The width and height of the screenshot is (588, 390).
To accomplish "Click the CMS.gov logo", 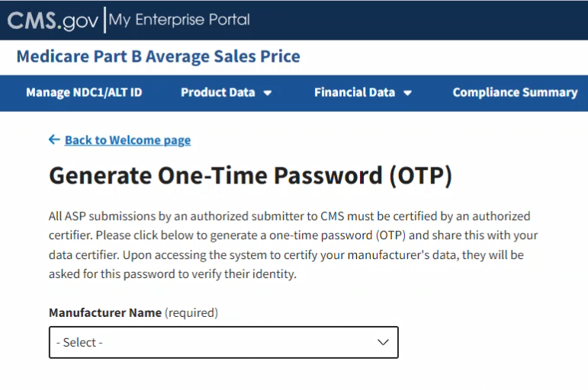I will coord(52,21).
